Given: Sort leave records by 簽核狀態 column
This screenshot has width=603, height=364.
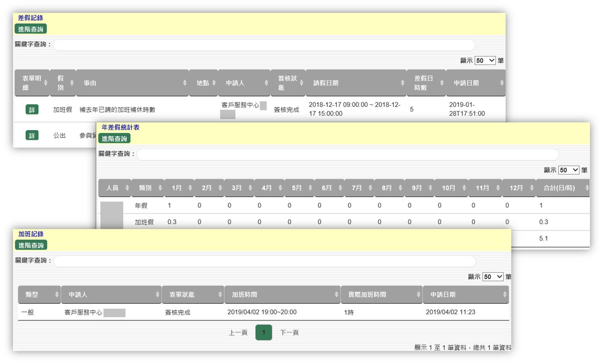Looking at the screenshot, I should click(288, 83).
